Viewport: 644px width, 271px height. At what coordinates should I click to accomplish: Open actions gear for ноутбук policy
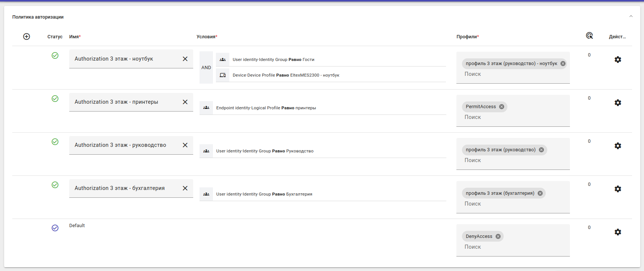click(x=618, y=59)
